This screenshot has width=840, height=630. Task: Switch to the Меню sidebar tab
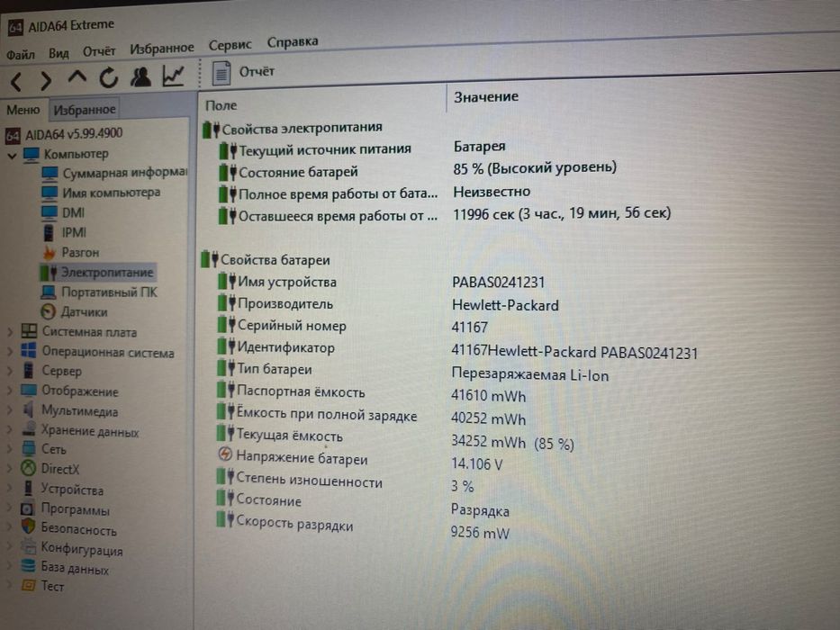pos(23,110)
